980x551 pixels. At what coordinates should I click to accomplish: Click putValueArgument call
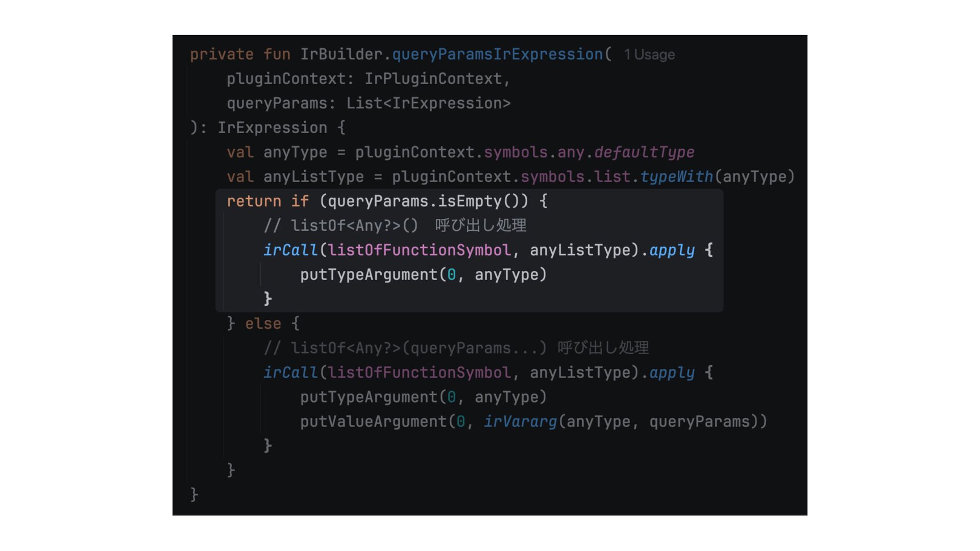(x=373, y=421)
